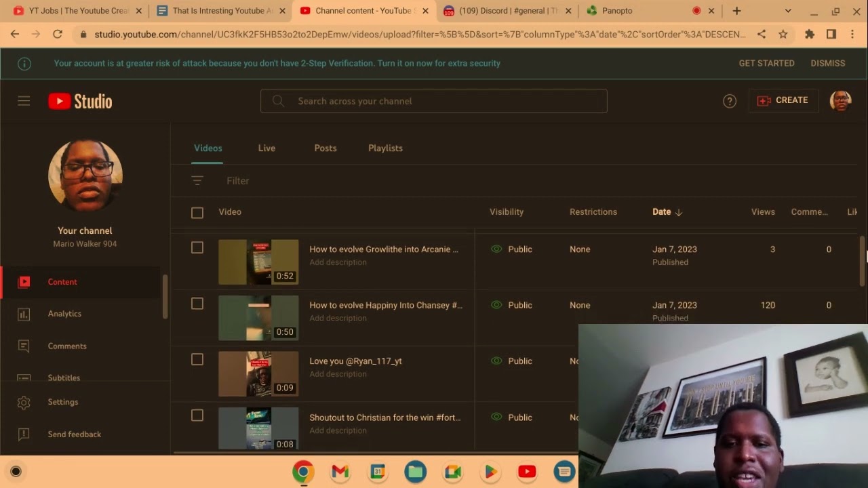Open the Files app on the shelf
The width and height of the screenshot is (868, 488).
[x=416, y=472]
